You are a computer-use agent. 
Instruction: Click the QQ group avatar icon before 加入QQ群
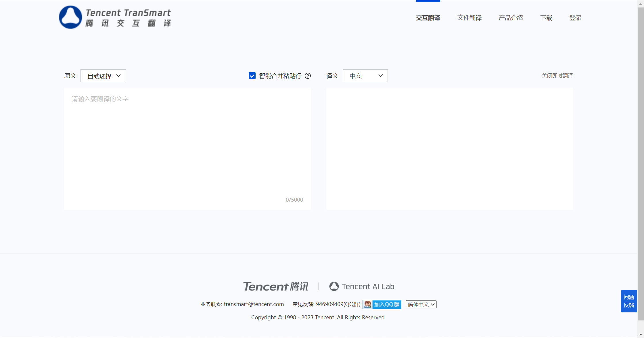367,304
